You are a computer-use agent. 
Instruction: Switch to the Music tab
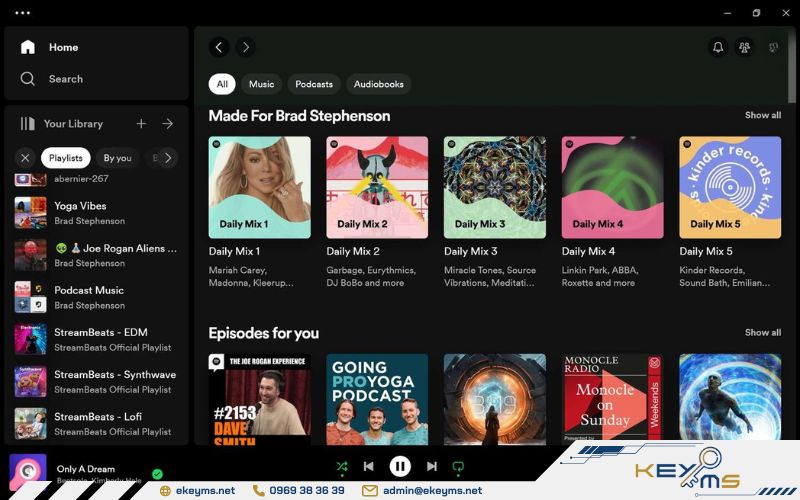coord(261,84)
